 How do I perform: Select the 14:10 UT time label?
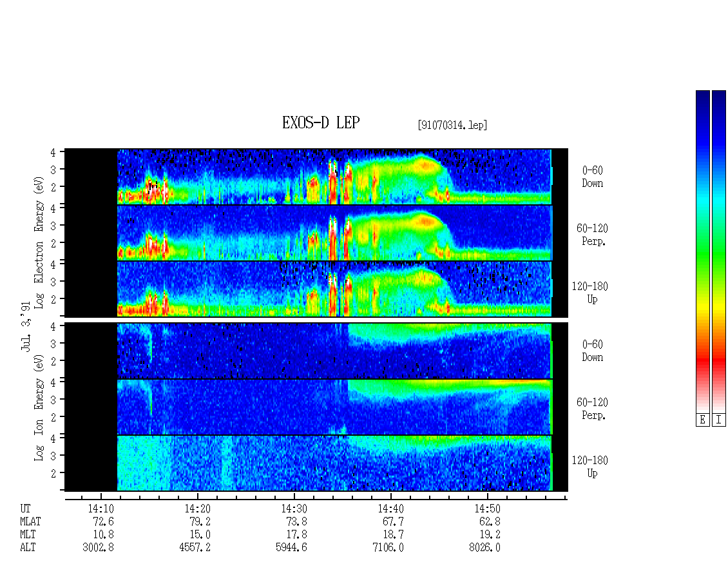[101, 509]
